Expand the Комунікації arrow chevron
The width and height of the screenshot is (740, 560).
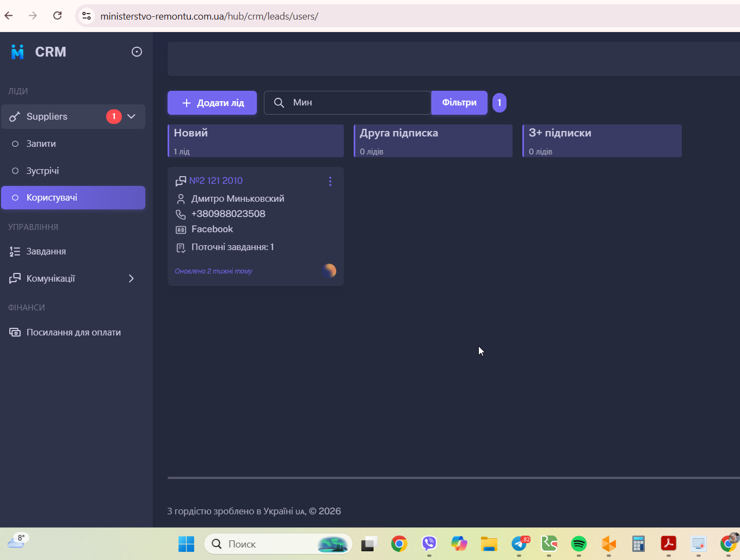131,278
